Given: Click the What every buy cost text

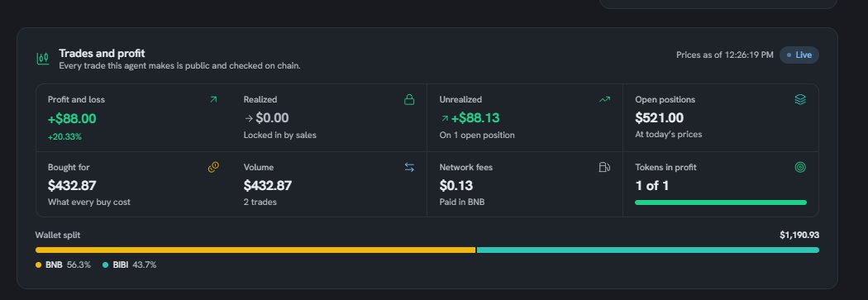Looking at the screenshot, I should 89,202.
